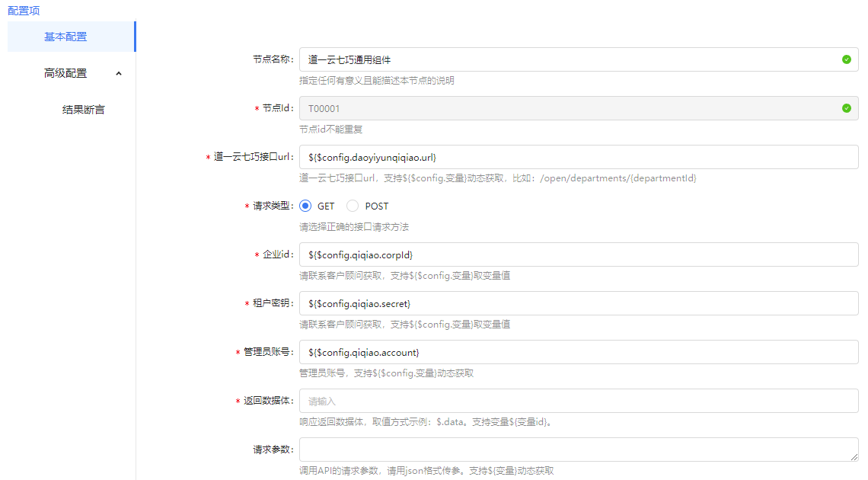This screenshot has width=868, height=480.
Task: Click the 节点名称 input field
Action: click(567, 59)
